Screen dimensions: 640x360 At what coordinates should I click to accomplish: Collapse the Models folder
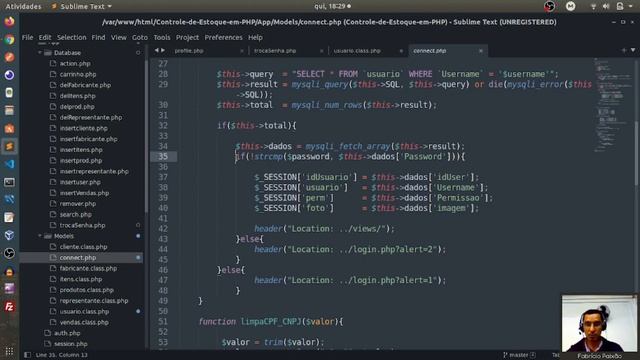(40, 236)
